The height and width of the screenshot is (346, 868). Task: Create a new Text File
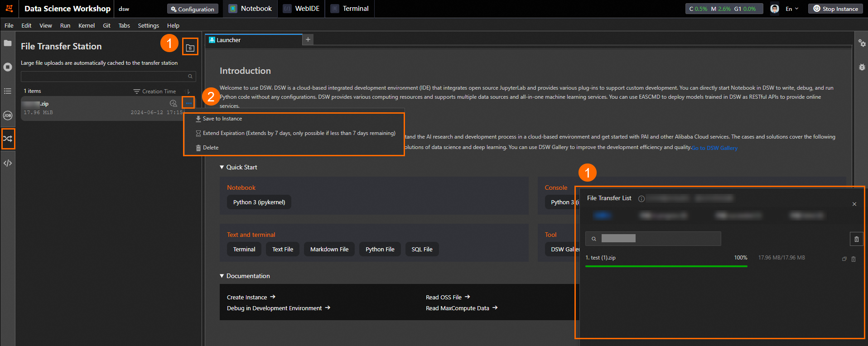(283, 249)
